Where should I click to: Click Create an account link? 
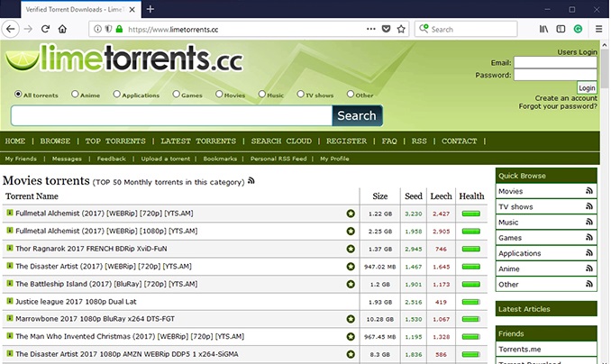click(x=566, y=98)
